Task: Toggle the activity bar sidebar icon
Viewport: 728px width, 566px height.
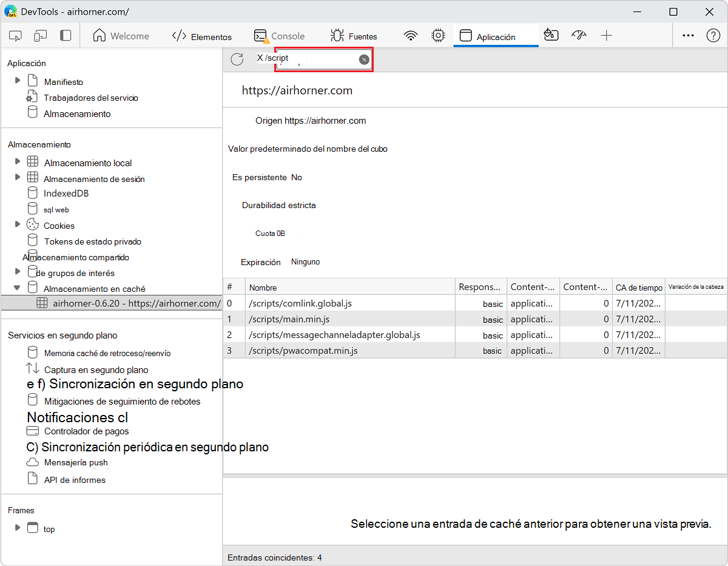Action: (66, 36)
